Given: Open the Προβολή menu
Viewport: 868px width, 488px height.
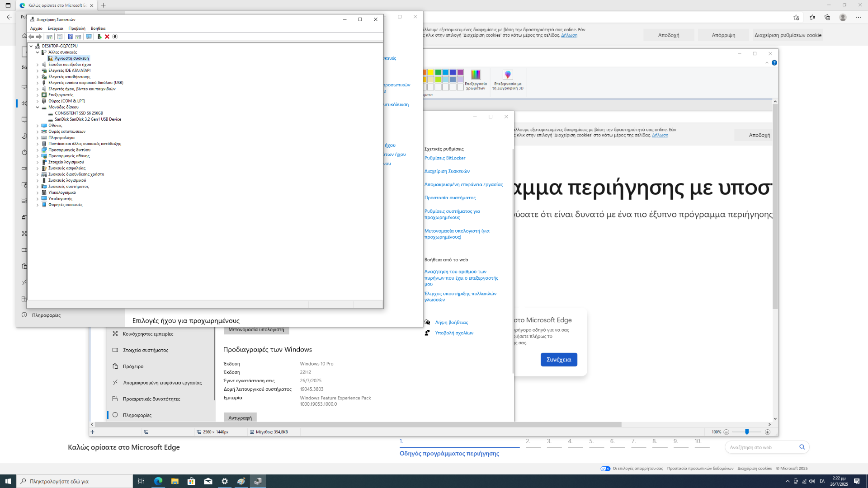Looking at the screenshot, I should point(77,28).
